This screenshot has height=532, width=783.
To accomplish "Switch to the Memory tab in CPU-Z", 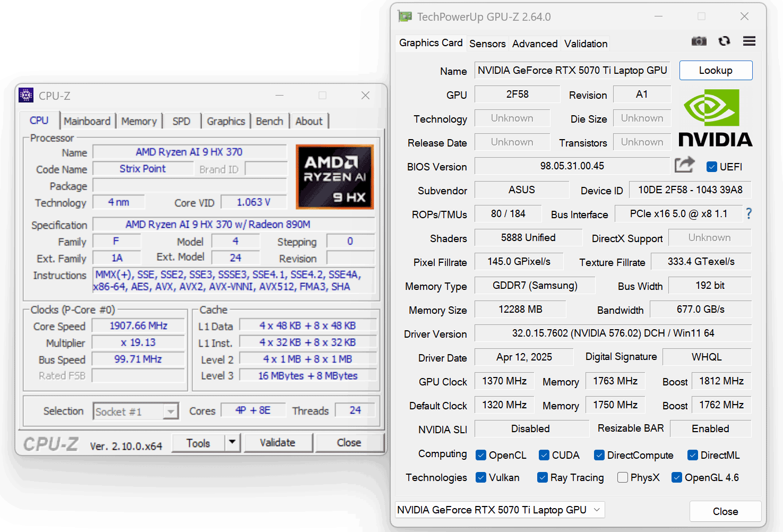I will (x=139, y=121).
